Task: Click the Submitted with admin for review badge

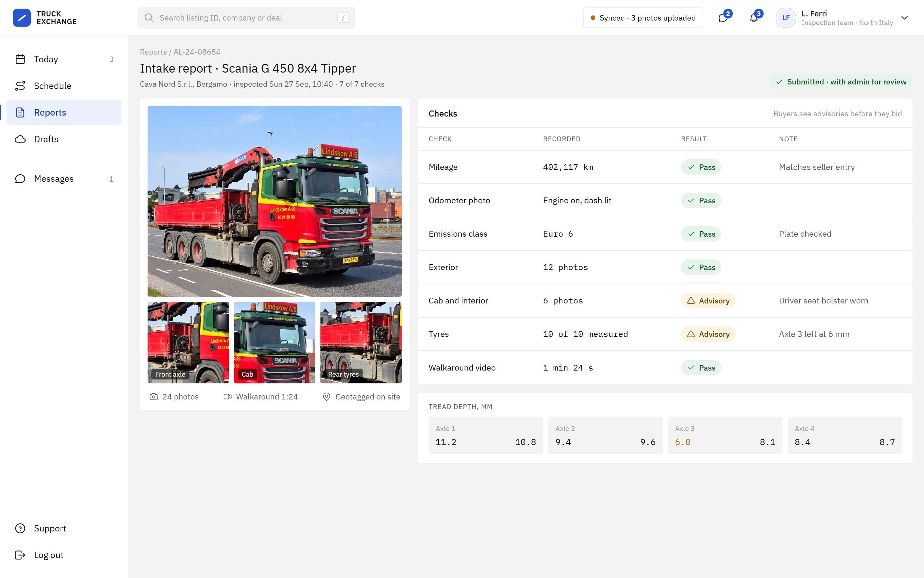Action: (841, 82)
